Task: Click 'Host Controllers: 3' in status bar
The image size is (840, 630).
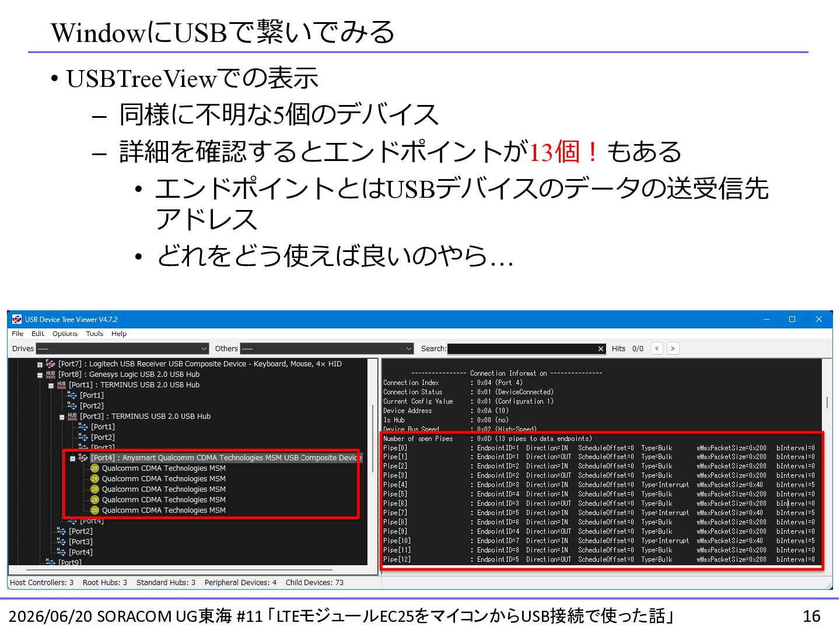Action: tap(42, 583)
